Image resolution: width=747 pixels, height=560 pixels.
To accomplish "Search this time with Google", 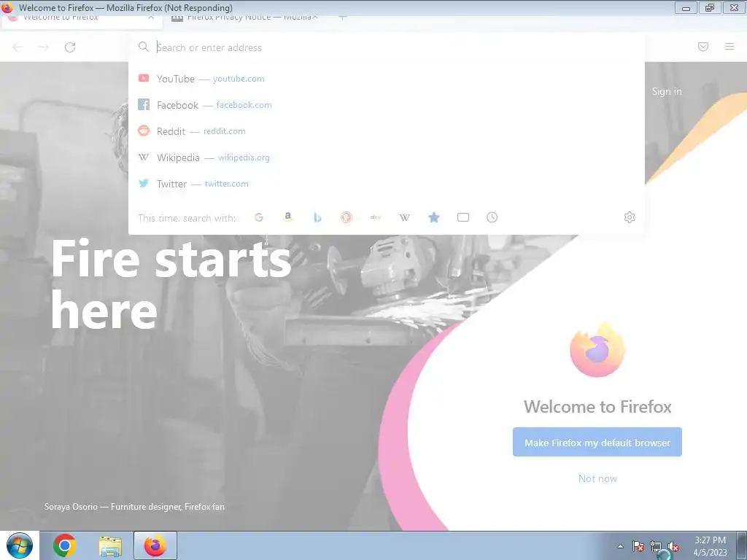I will click(x=259, y=217).
